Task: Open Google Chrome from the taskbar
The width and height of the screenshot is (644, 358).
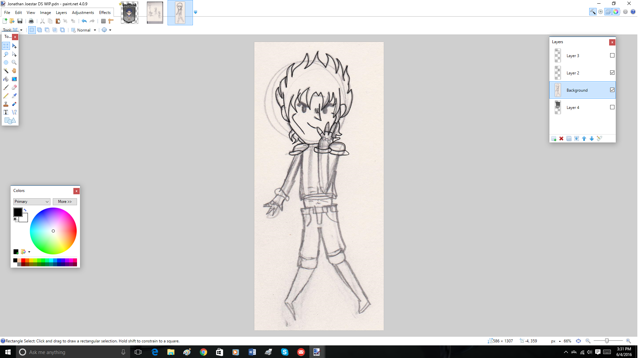Action: pos(203,352)
